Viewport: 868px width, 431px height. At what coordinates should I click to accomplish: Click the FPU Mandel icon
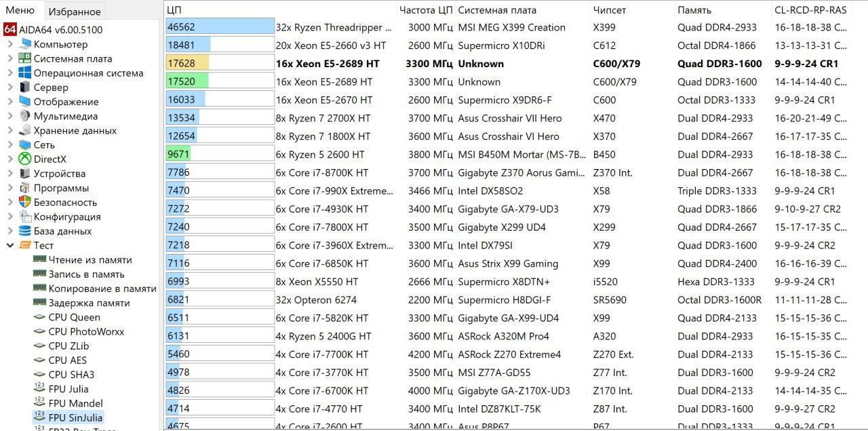[39, 403]
